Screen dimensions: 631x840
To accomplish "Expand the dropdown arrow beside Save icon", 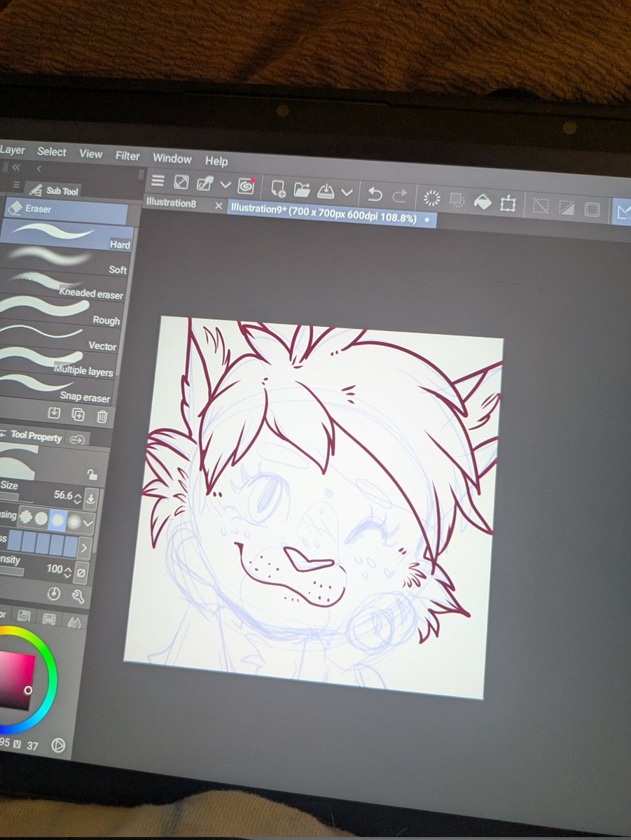I will pos(347,192).
